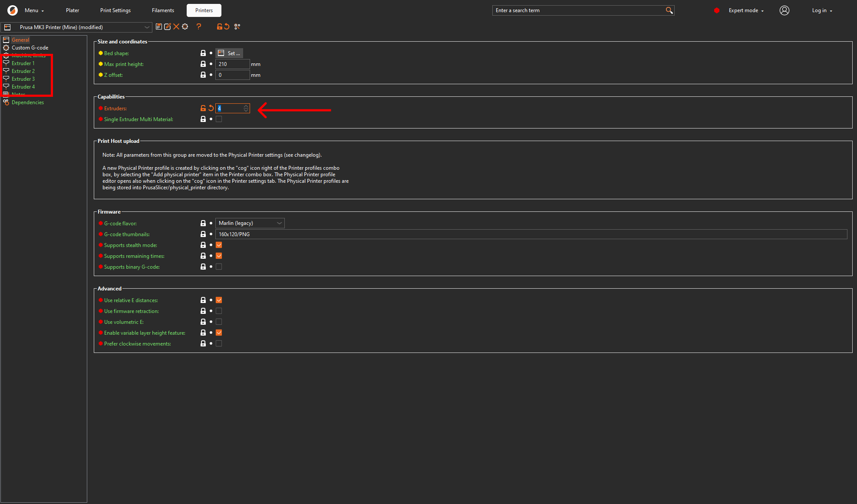Image resolution: width=857 pixels, height=504 pixels.
Task: Click the user account icon
Action: point(784,10)
